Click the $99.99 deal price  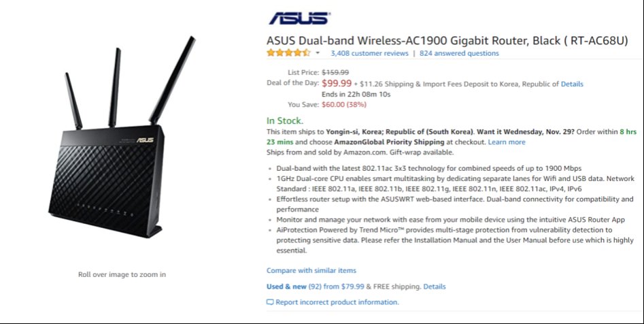pos(338,84)
